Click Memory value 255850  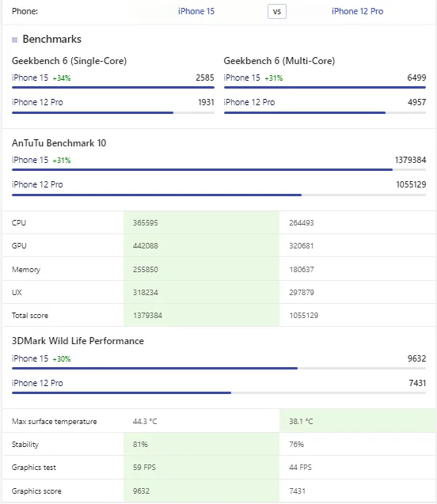point(146,269)
